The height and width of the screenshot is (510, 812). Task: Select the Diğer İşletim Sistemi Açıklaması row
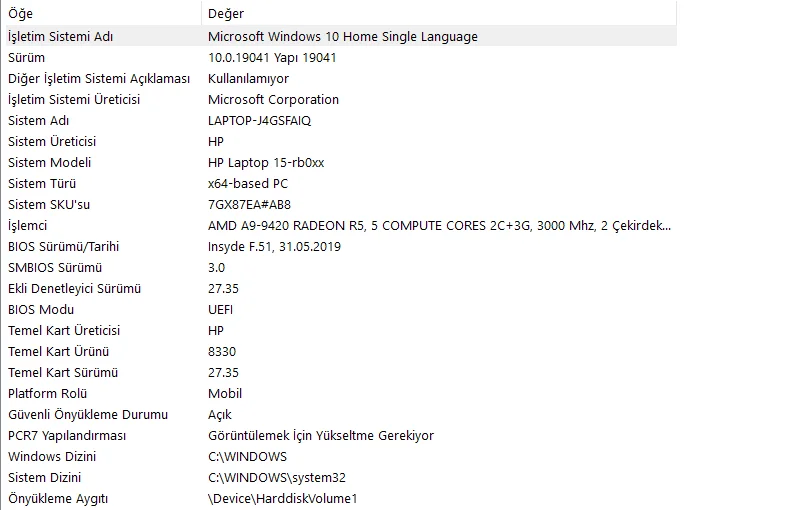(x=98, y=78)
